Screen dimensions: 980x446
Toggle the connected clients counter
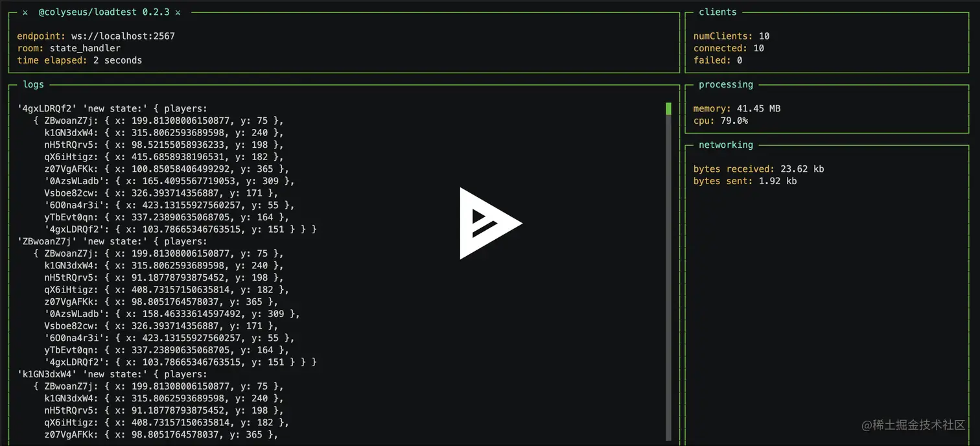[728, 48]
